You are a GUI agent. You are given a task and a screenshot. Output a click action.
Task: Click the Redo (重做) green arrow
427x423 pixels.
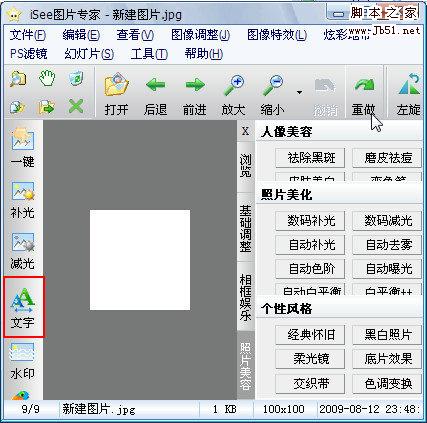click(x=364, y=86)
